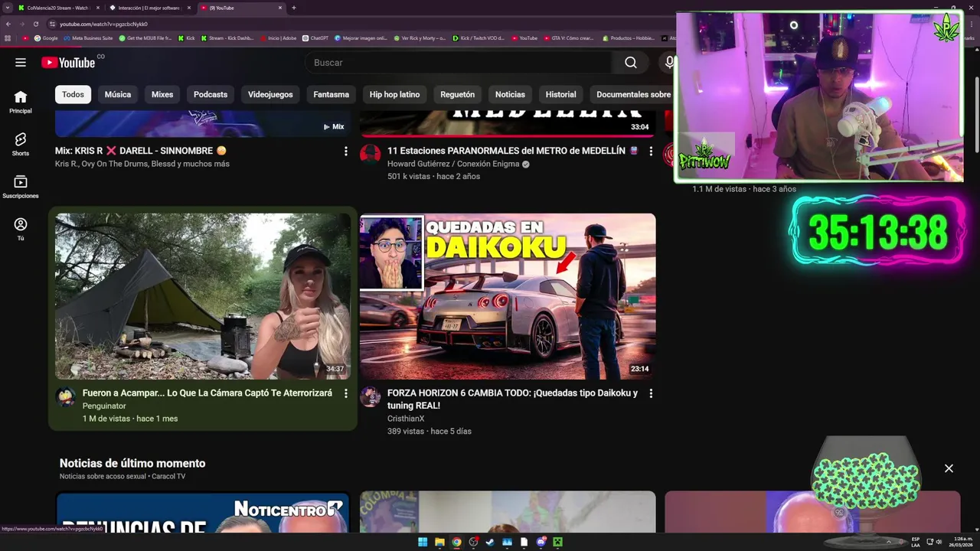
Task: Click the YouTube logo
Action: click(x=68, y=63)
